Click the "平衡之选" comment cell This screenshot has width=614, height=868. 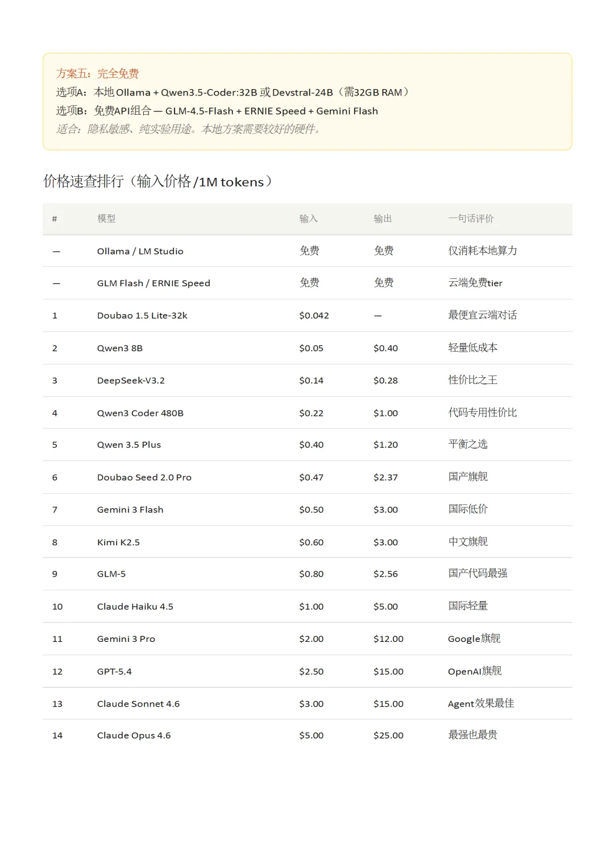pos(467,444)
